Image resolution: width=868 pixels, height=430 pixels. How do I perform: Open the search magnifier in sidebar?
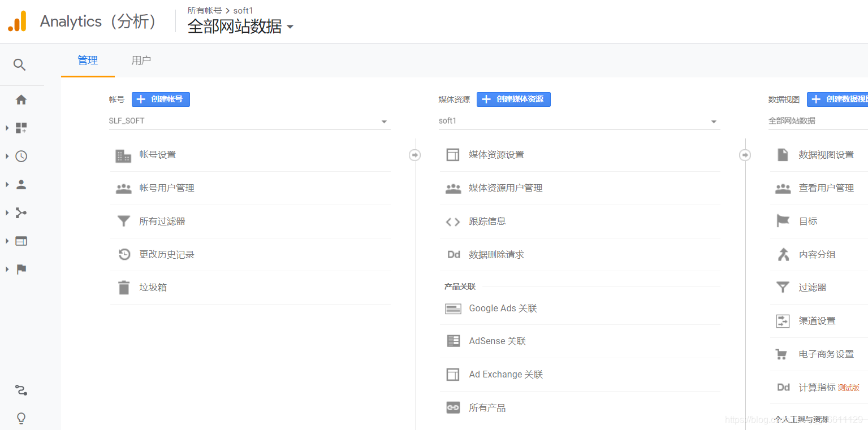coord(20,65)
